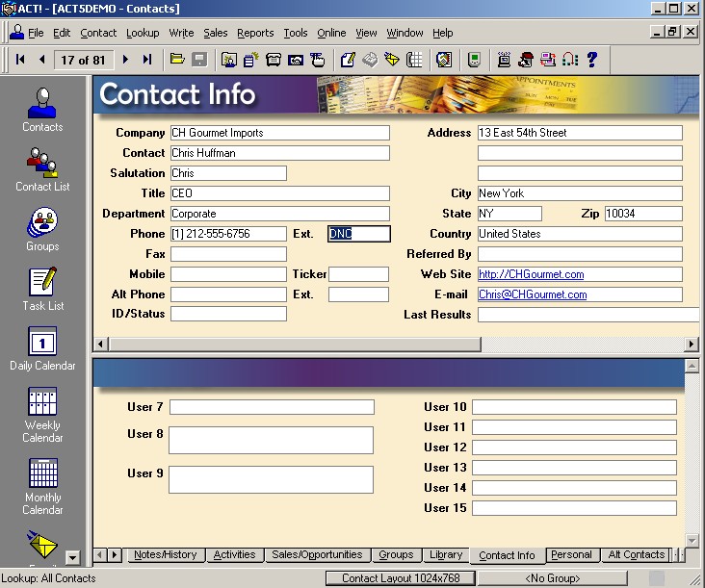705x588 pixels.
Task: Click the computer monitor toolbar icon
Action: [504, 60]
